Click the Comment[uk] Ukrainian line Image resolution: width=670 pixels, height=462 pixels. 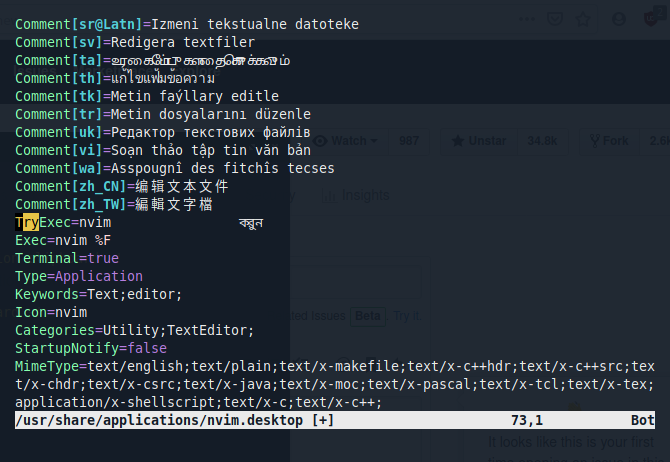tap(163, 132)
